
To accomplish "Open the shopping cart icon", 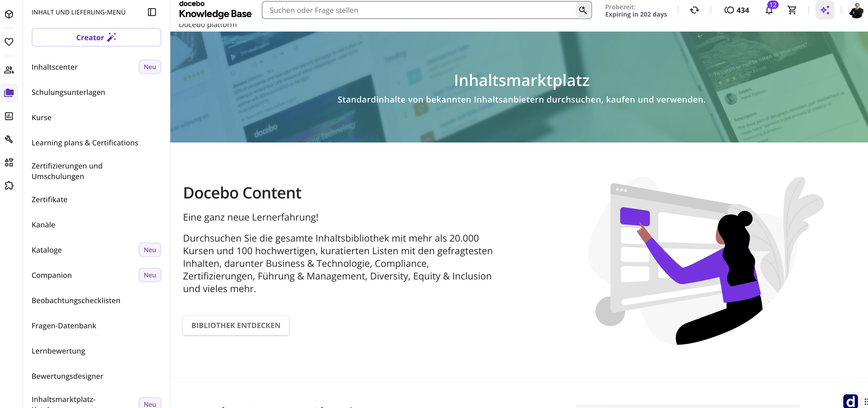I will [x=792, y=10].
